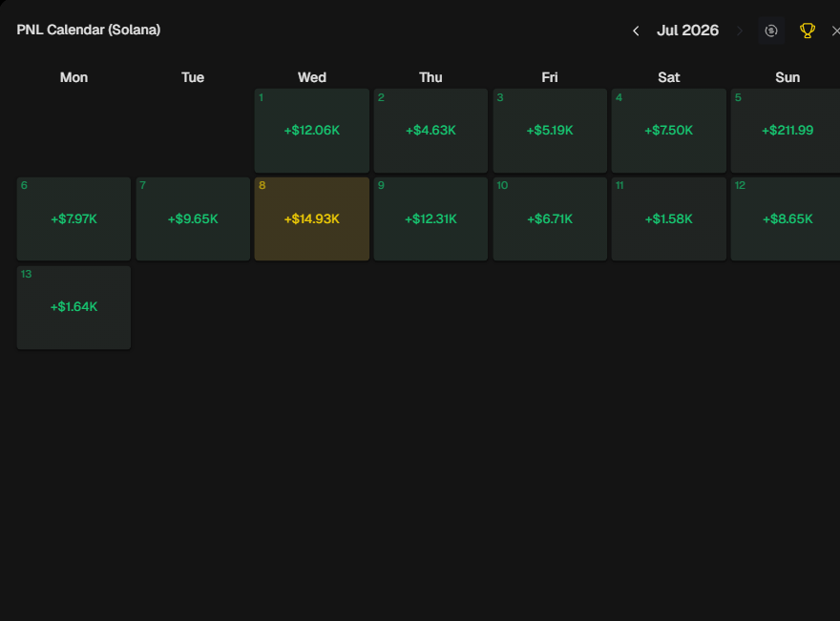Screen dimensions: 840x621
Task: Click the Jul 2026 month label
Action: [688, 31]
